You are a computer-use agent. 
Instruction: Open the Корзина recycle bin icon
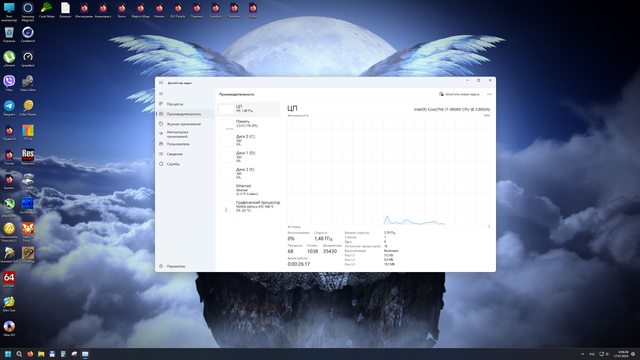(x=9, y=34)
